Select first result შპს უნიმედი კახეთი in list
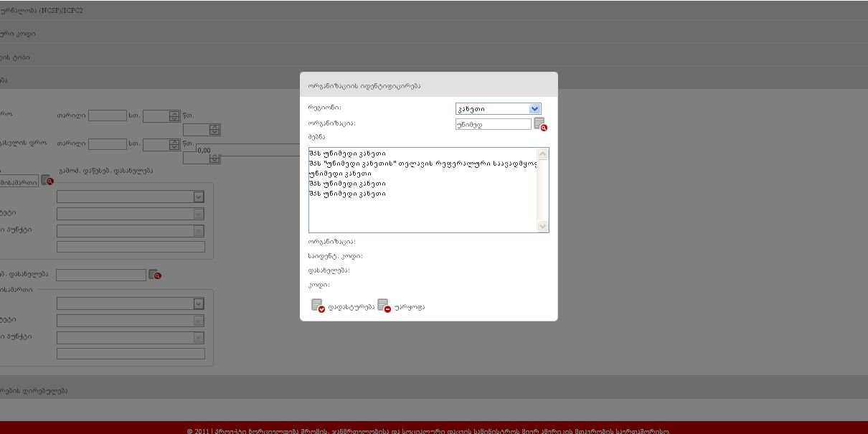 pyautogui.click(x=347, y=154)
